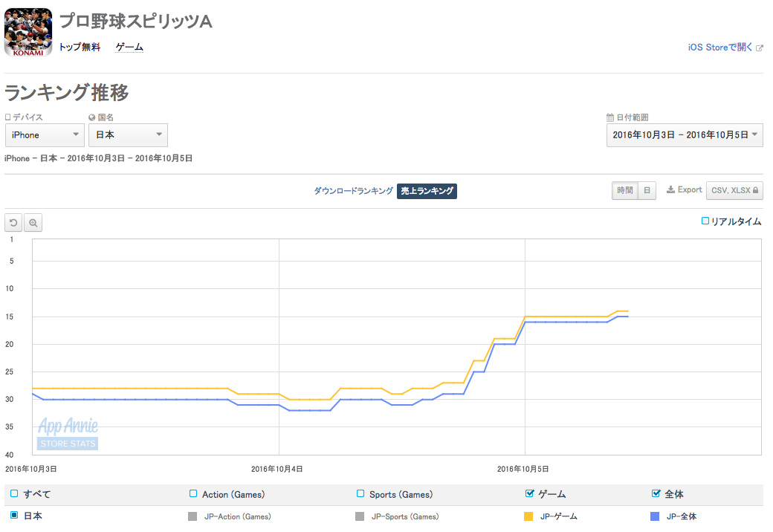
Task: Check the すべて checkbox
Action: [x=14, y=493]
